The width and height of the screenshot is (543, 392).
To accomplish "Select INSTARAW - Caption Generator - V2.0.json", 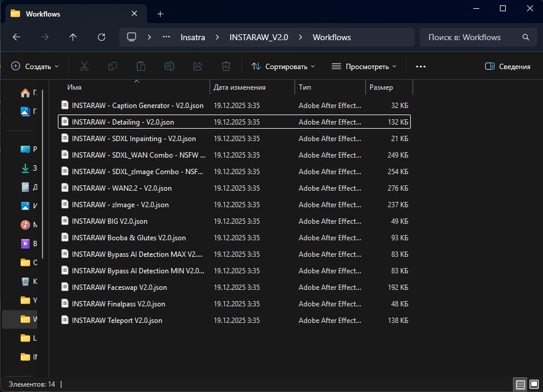I will [234, 105].
